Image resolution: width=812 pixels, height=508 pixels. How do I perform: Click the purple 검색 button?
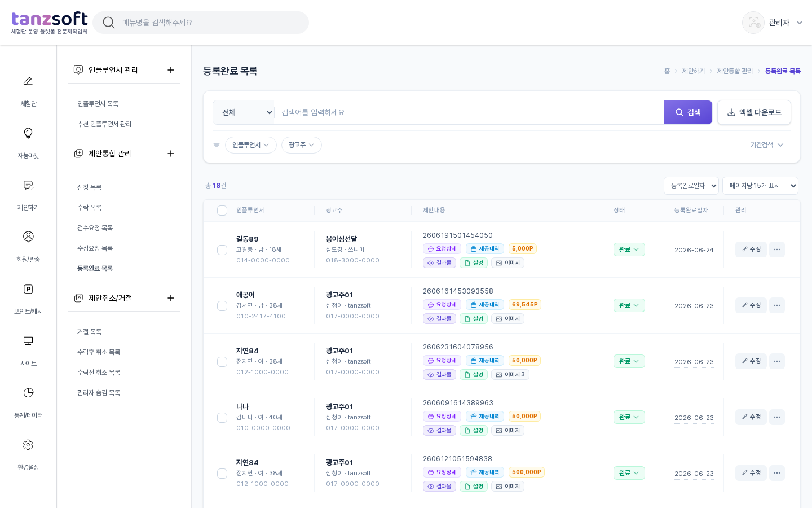(688, 112)
